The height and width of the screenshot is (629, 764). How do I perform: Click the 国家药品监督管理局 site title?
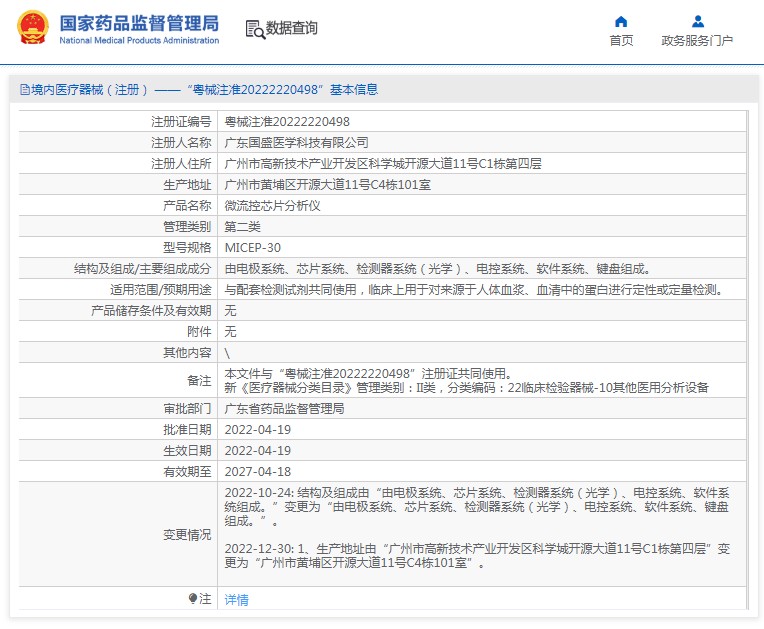click(x=139, y=23)
